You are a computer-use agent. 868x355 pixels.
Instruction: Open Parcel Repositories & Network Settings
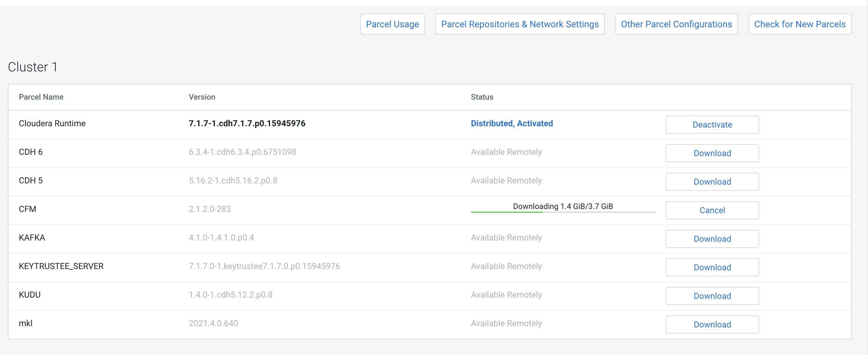(x=519, y=24)
